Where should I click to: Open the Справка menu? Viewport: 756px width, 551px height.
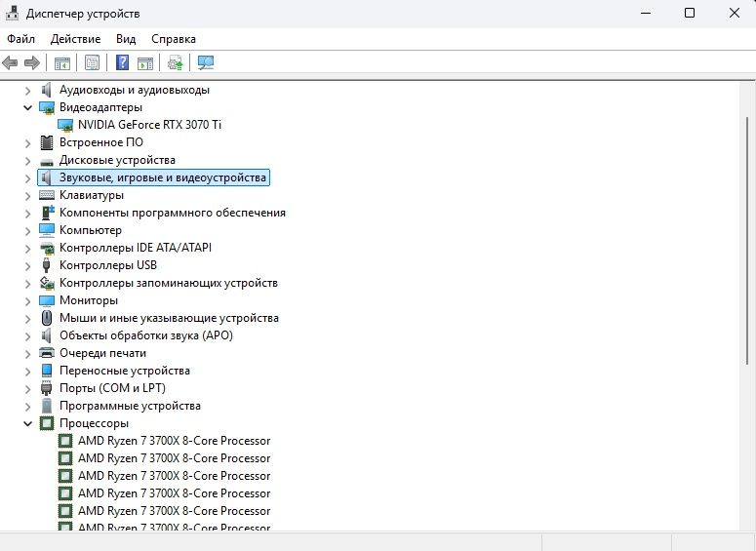[173, 39]
